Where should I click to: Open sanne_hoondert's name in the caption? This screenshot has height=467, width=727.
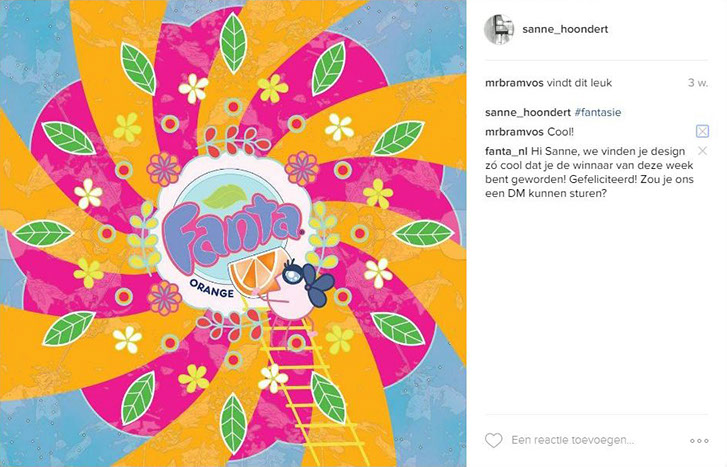[x=528, y=113]
